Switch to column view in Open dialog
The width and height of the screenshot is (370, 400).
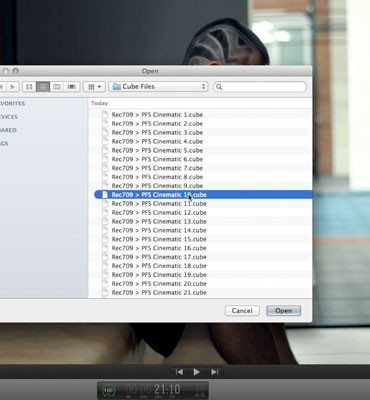57,87
